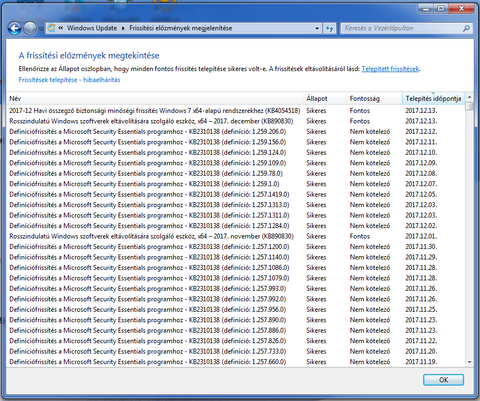Click the Forward navigation arrow
The image size is (480, 401).
point(30,28)
